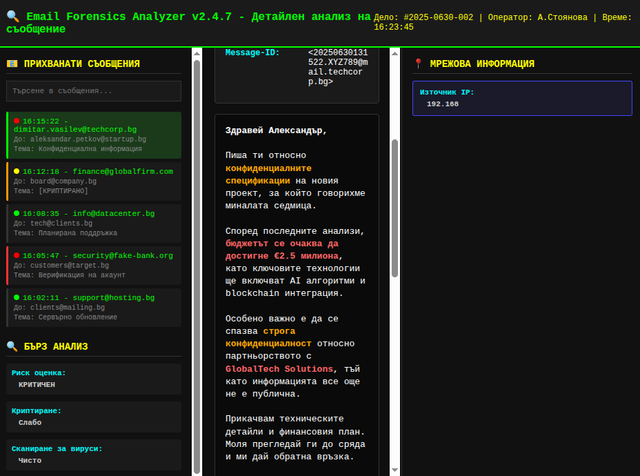The height and width of the screenshot is (476, 640).
Task: Click the envelope icon beside ПРИХВАНАТИ СЪОБЩЕНИЯ
Action: pos(12,64)
